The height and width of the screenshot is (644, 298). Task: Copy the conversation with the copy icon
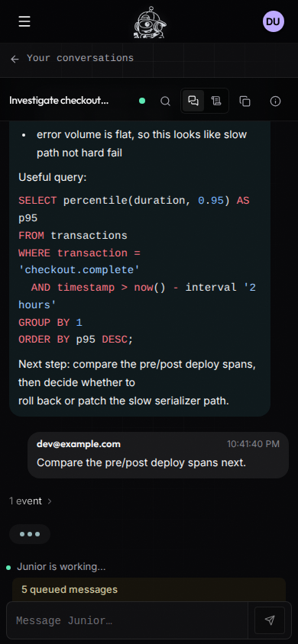point(245,101)
